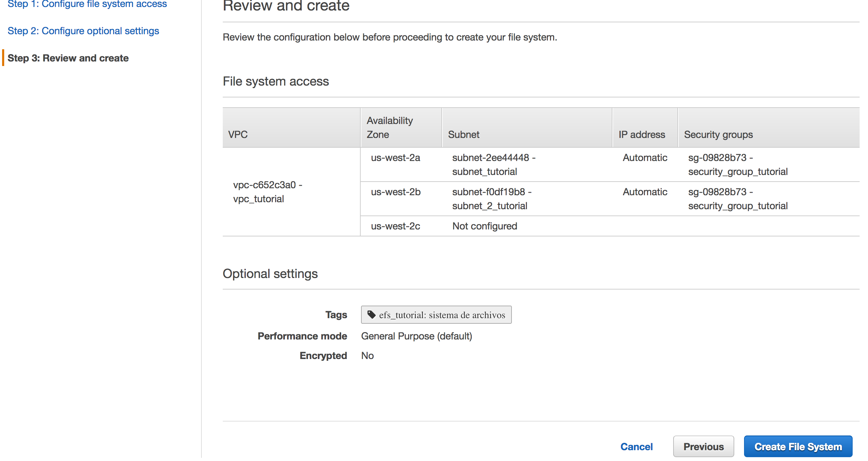Select Step 3: Review and create
868x461 pixels.
(68, 58)
